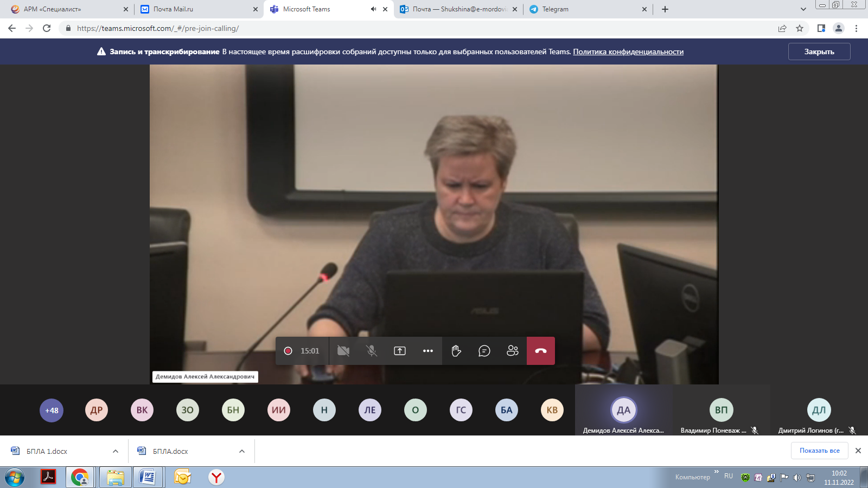Select participant avatar ЗО
This screenshot has height=488, width=868.
(x=188, y=410)
